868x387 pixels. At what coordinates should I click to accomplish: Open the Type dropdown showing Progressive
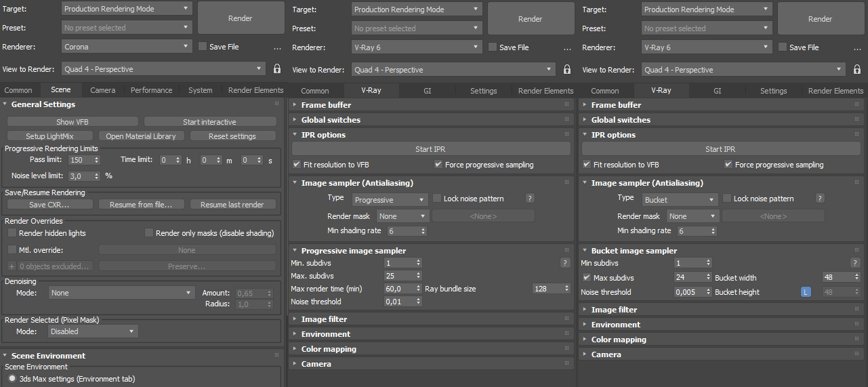[x=390, y=200]
